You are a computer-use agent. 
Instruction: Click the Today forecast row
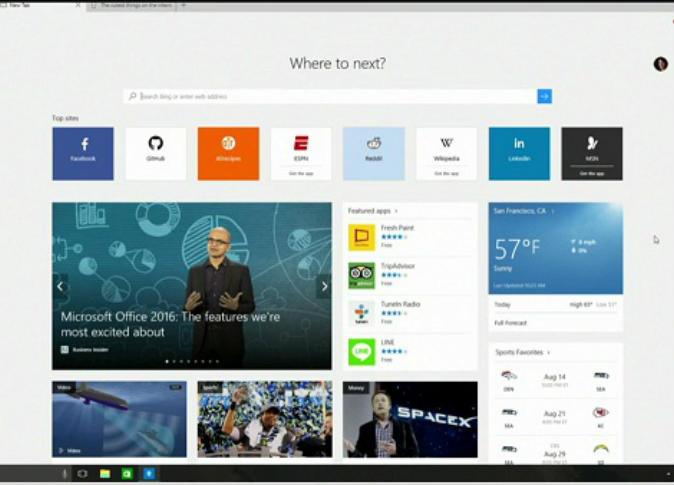(x=555, y=304)
